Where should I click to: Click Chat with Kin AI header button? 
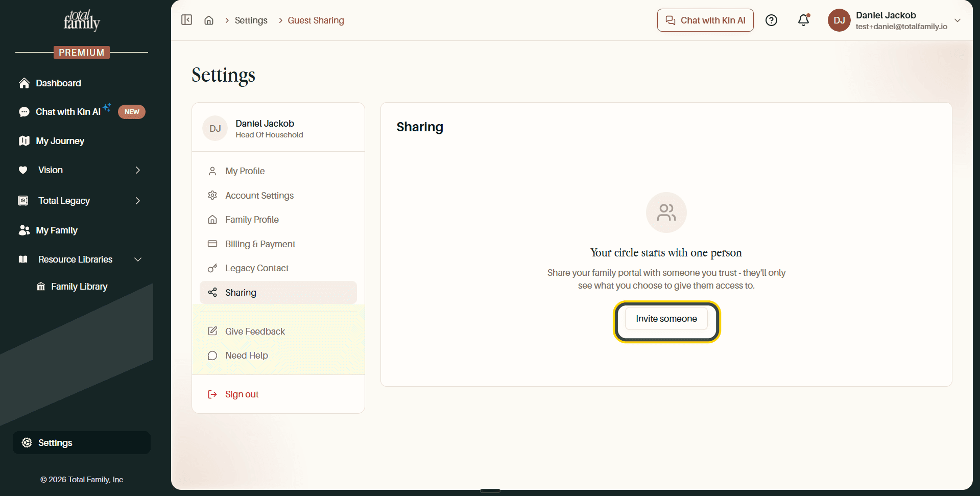pyautogui.click(x=705, y=20)
